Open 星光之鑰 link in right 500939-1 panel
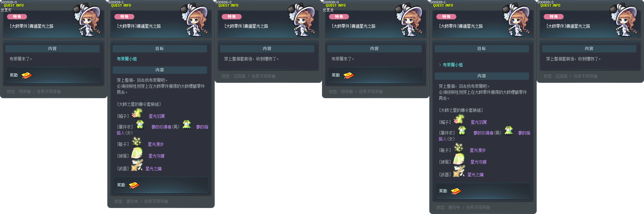 pyautogui.click(x=475, y=175)
